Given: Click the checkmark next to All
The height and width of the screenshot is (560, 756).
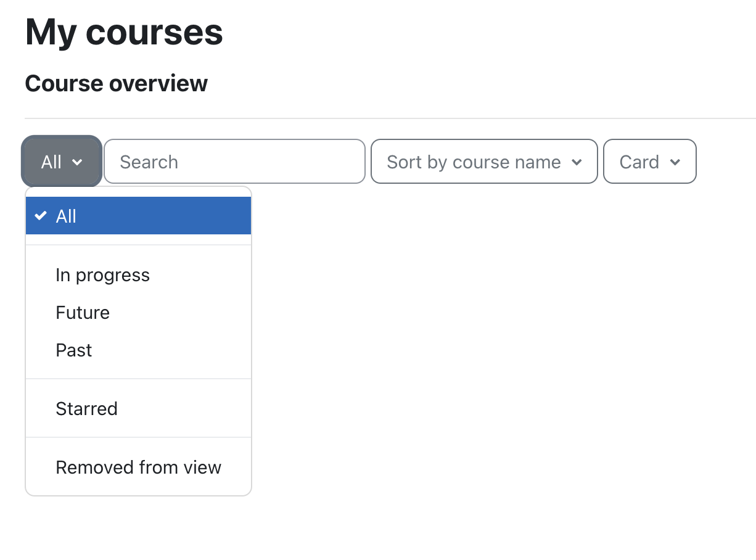Looking at the screenshot, I should pyautogui.click(x=41, y=216).
